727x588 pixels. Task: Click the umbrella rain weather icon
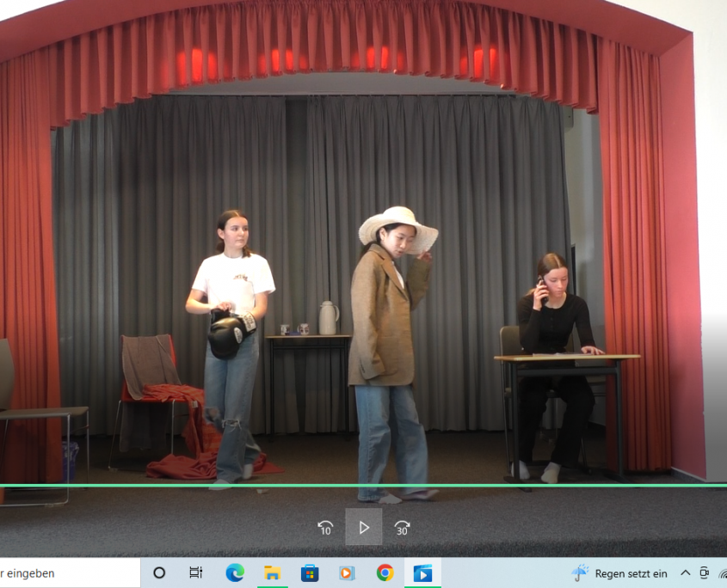pos(582,573)
